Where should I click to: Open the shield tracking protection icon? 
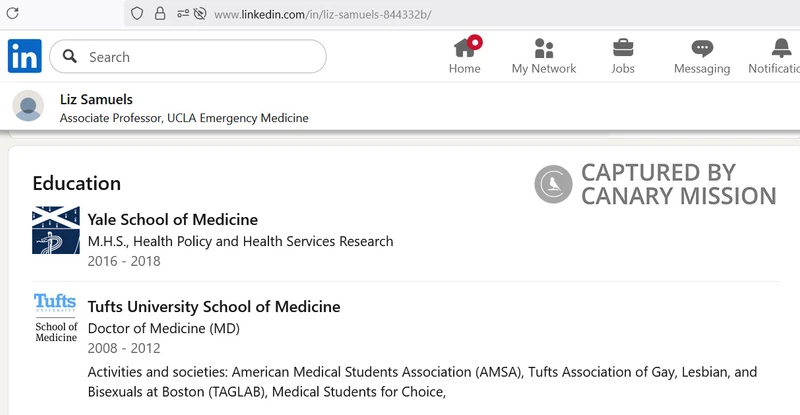(x=137, y=14)
